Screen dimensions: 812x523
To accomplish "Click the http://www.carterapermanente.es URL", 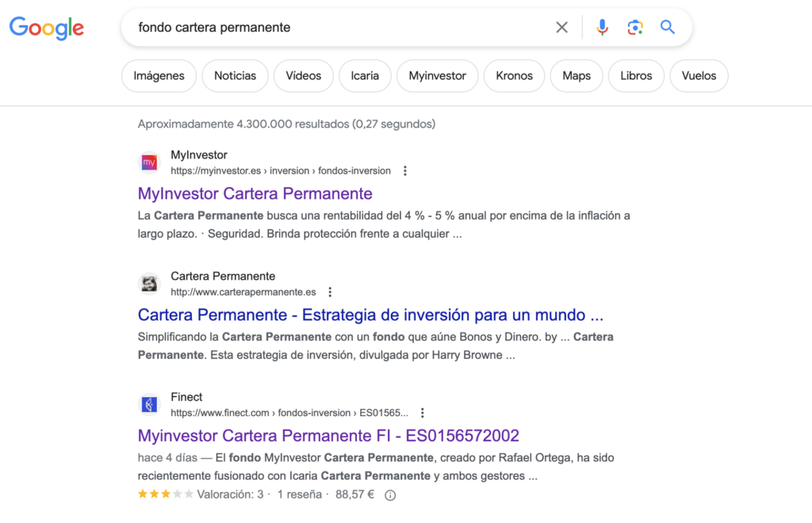I will coord(243,292).
